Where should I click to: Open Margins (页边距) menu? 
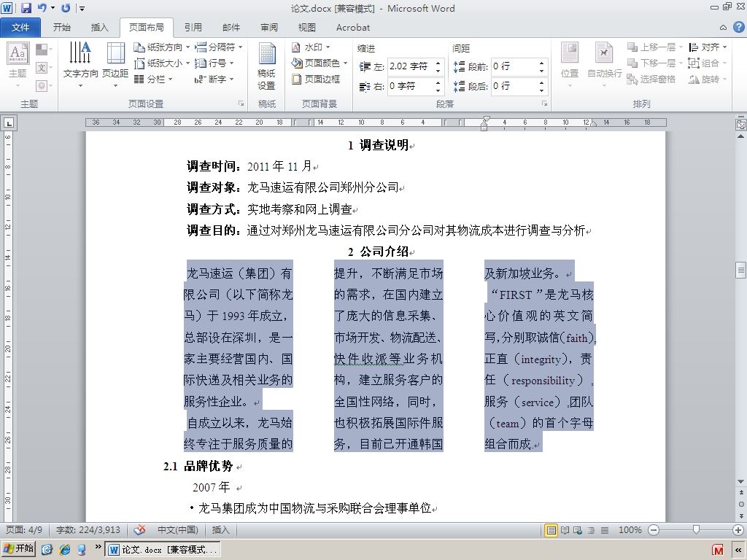(x=115, y=65)
